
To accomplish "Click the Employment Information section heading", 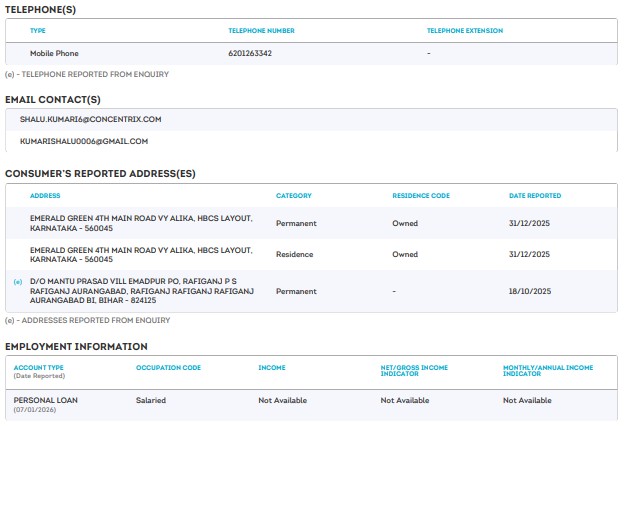I will pos(76,346).
